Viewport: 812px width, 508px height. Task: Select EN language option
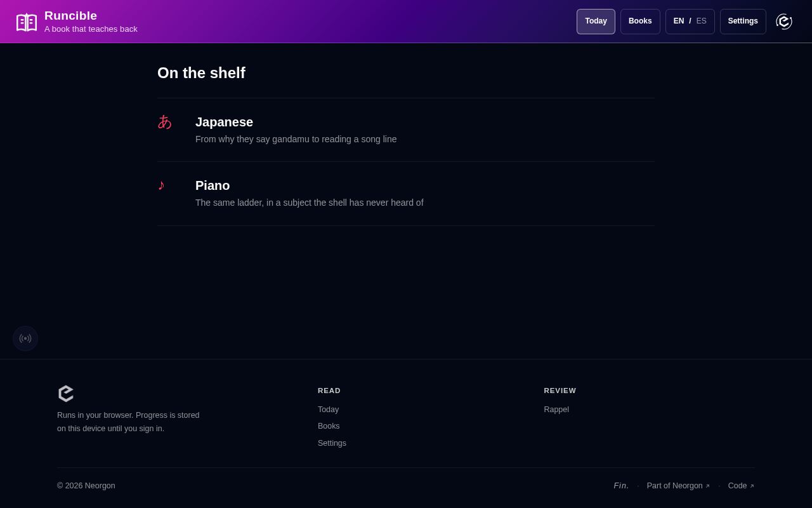pyautogui.click(x=679, y=21)
